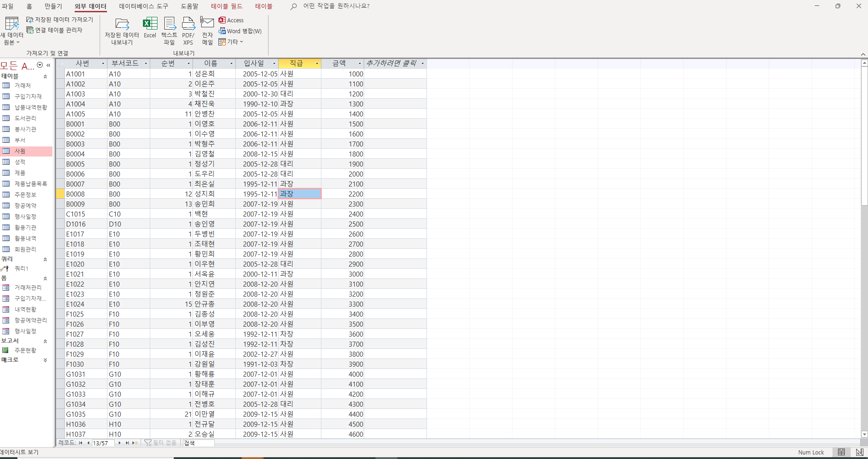The width and height of the screenshot is (868, 459).
Task: Open linked table manager (연결 테이블 관리자)
Action: [x=55, y=30]
